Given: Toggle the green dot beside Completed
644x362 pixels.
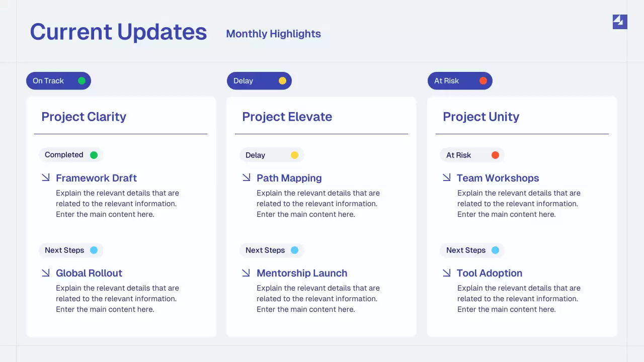Looking at the screenshot, I should pos(94,155).
